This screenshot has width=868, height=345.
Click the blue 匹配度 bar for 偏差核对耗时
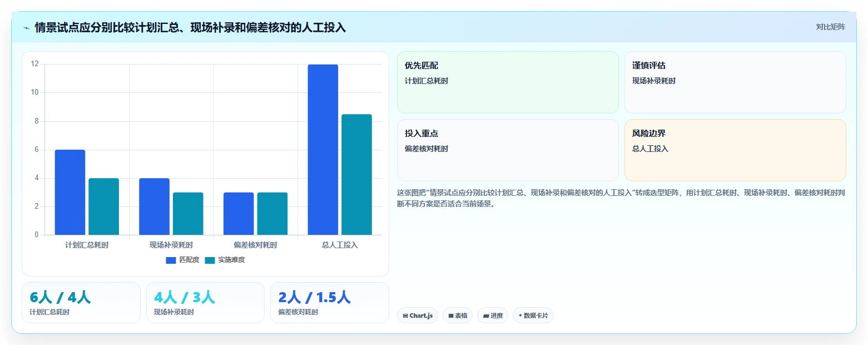point(239,214)
